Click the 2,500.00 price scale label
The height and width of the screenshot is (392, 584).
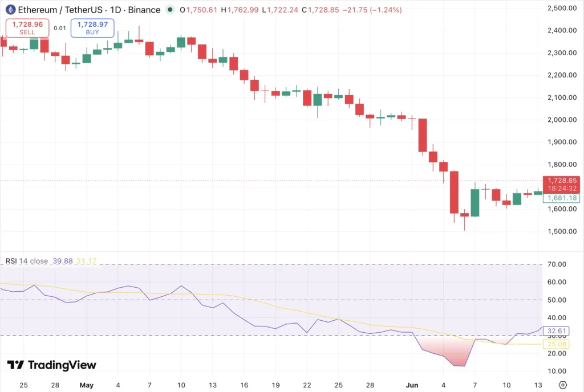click(x=562, y=8)
